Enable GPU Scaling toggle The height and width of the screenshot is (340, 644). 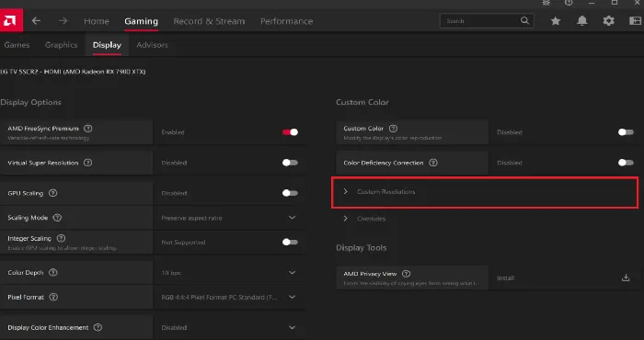tap(290, 193)
